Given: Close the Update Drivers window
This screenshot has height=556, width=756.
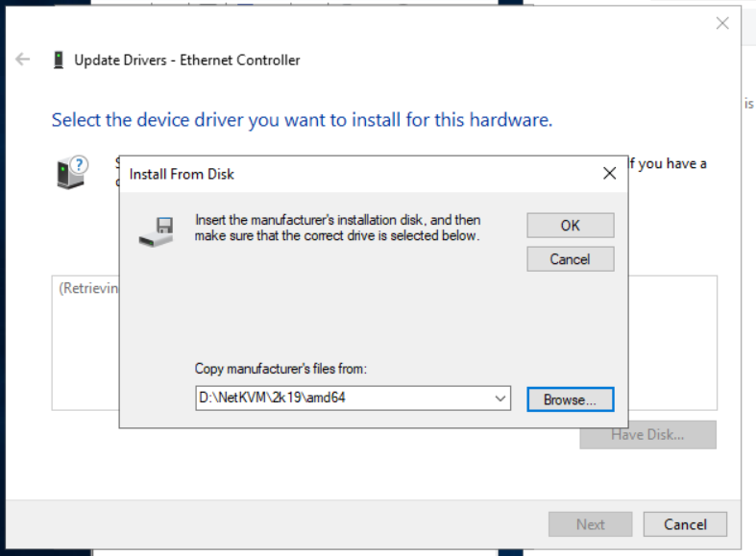Looking at the screenshot, I should (722, 23).
